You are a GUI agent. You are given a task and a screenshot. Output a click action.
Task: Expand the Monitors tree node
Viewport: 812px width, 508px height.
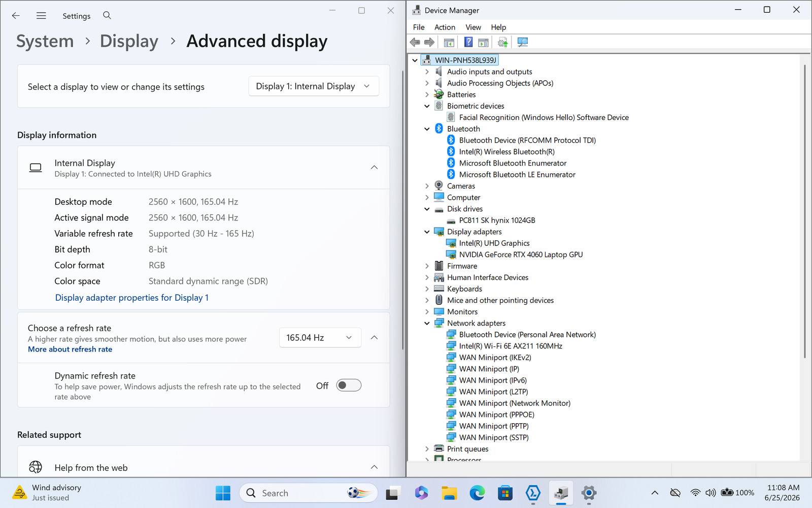pos(427,312)
